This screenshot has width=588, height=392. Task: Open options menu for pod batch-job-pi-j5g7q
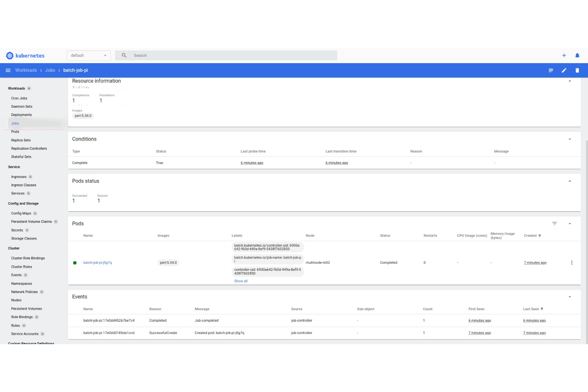(x=572, y=263)
